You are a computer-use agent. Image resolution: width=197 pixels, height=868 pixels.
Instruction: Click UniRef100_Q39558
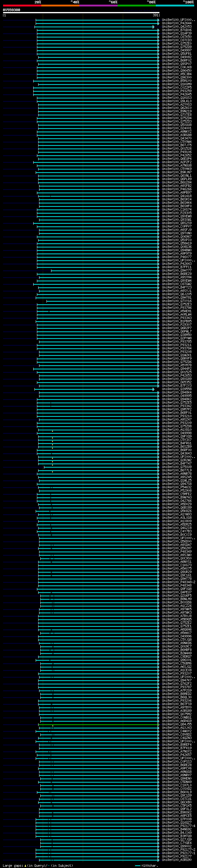177,389
